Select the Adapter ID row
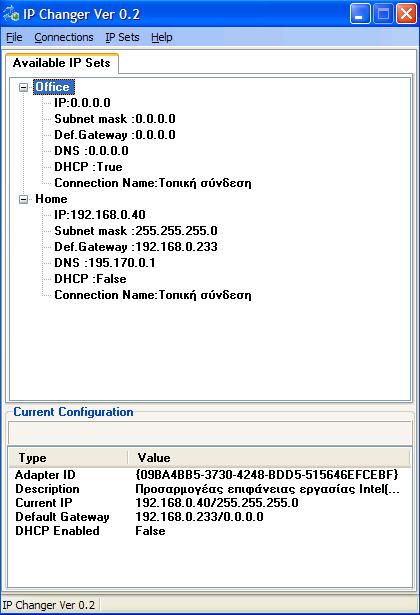This screenshot has height=615, width=420. (209, 475)
